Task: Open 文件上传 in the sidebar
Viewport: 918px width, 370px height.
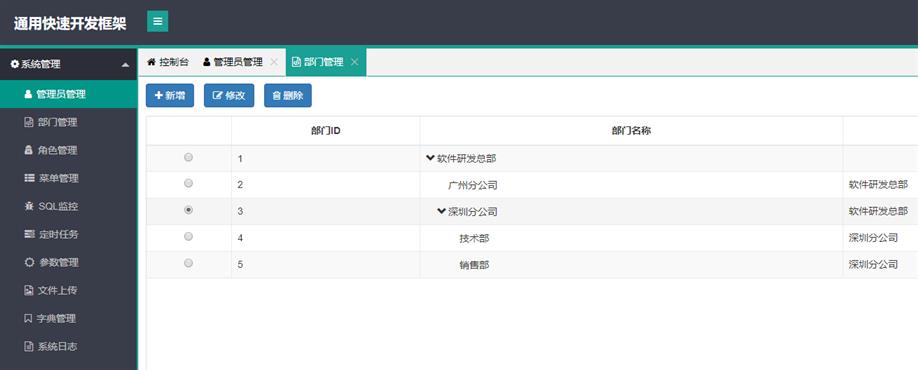Action: [68, 290]
